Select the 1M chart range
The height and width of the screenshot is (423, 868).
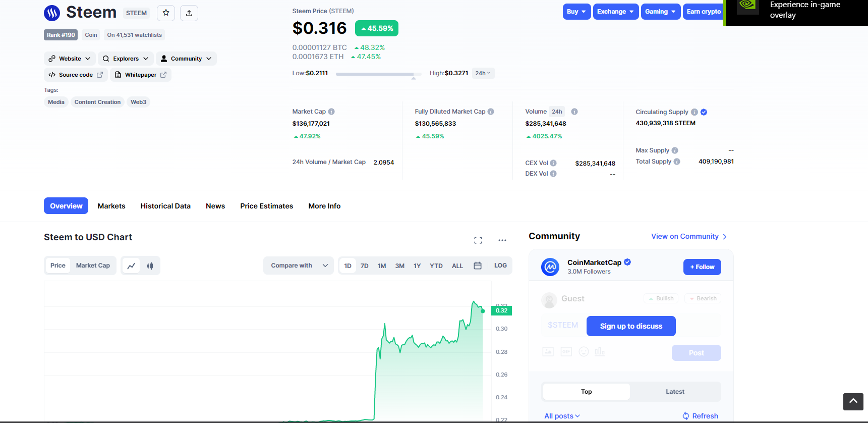pyautogui.click(x=382, y=266)
